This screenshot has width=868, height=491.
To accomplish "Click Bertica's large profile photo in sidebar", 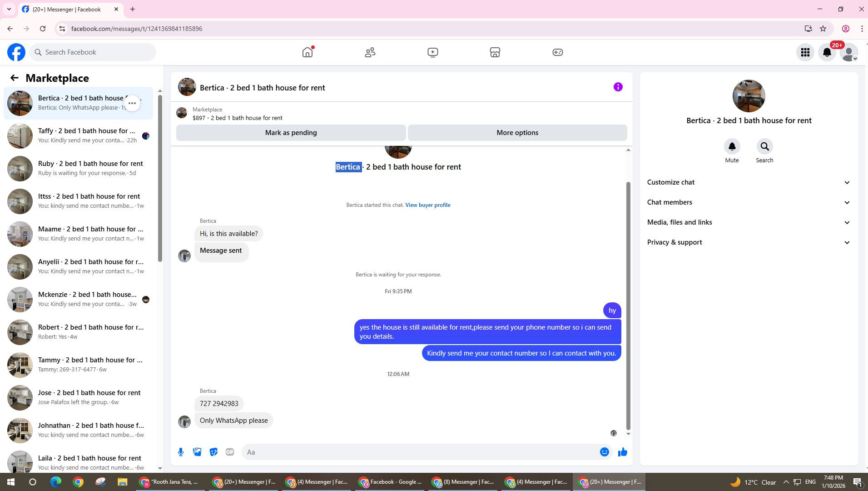I will click(749, 96).
